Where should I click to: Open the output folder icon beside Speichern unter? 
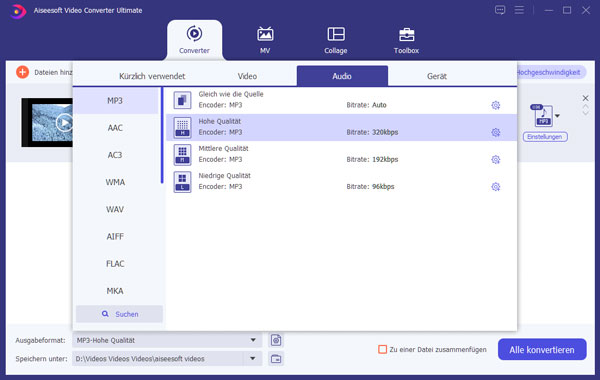point(276,359)
